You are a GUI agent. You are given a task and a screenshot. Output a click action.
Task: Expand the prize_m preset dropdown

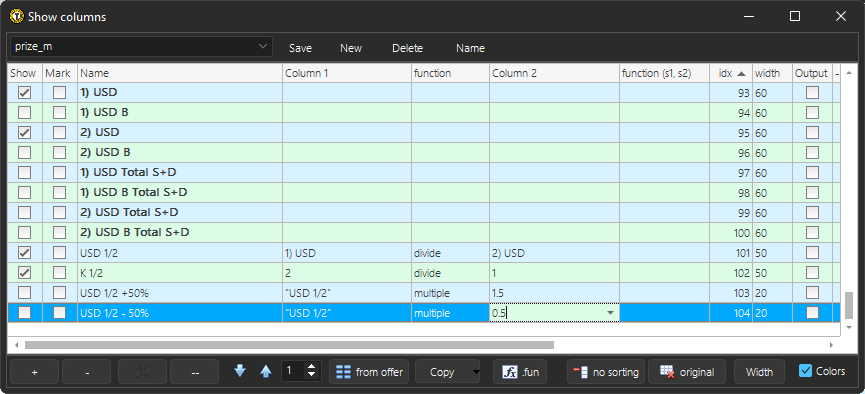click(263, 47)
